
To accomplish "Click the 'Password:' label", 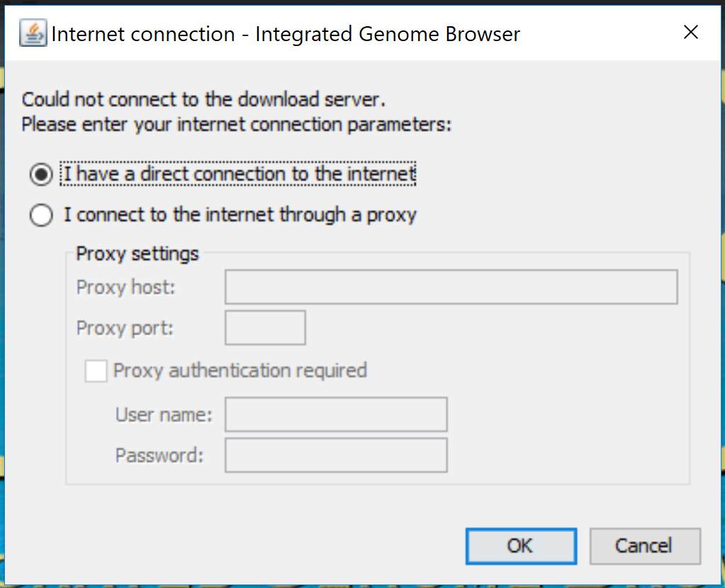I will click(x=159, y=456).
